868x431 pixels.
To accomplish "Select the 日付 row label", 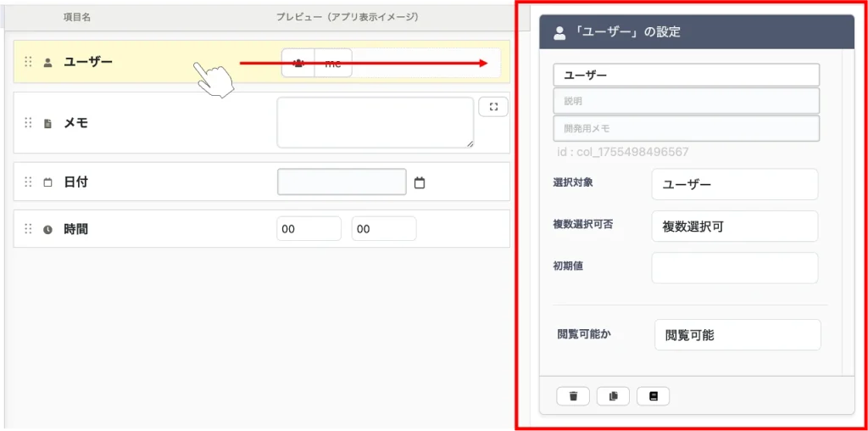I will point(75,182).
